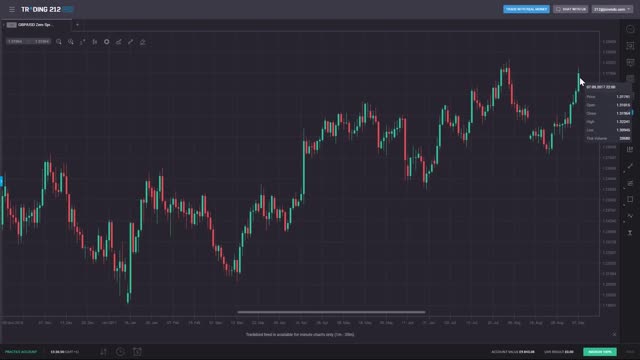This screenshot has height=360, width=640.
Task: Click the up-down arrows icon in bottom bar
Action: click(x=103, y=351)
